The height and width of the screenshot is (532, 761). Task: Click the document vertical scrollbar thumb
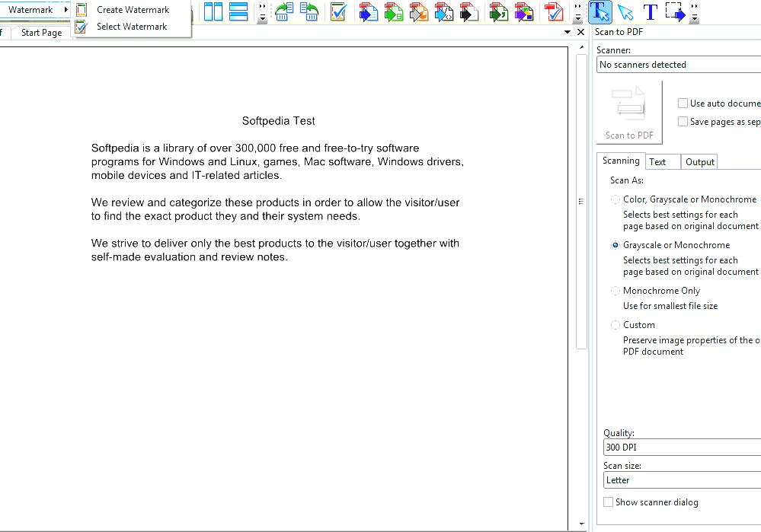[x=581, y=201]
